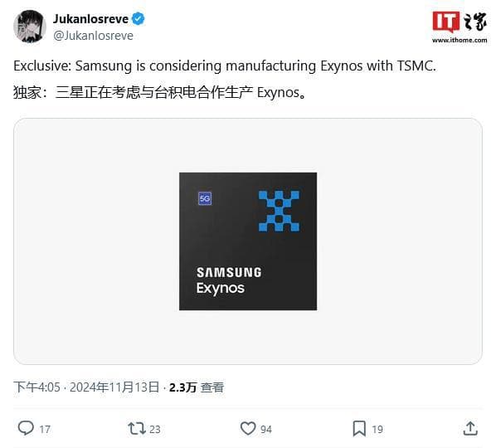This screenshot has width=496, height=448.
Task: Open the Samsung Exynos chip image
Action: [x=248, y=241]
